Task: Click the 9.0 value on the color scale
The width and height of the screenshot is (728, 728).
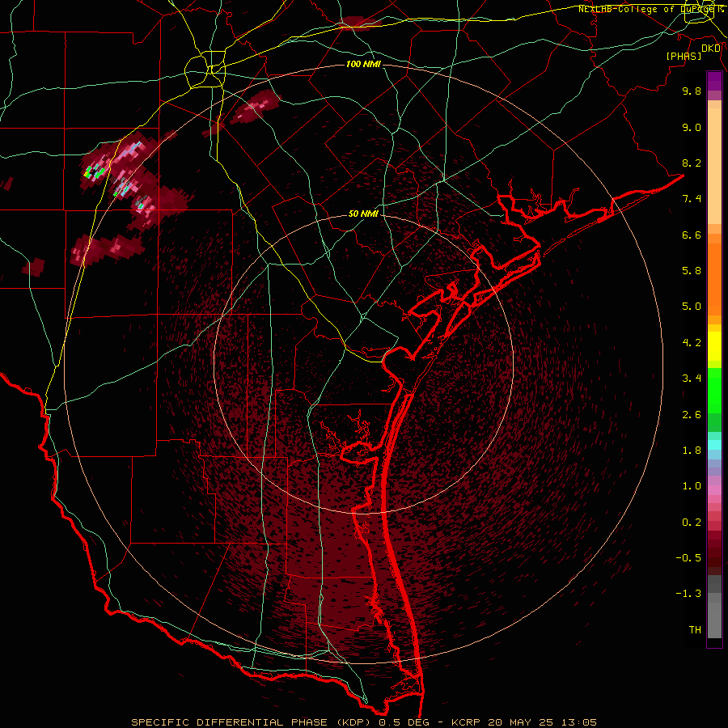Action: 692,127
